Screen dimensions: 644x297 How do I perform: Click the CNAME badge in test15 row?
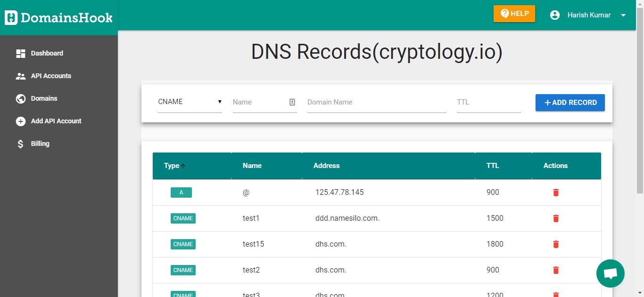point(183,244)
